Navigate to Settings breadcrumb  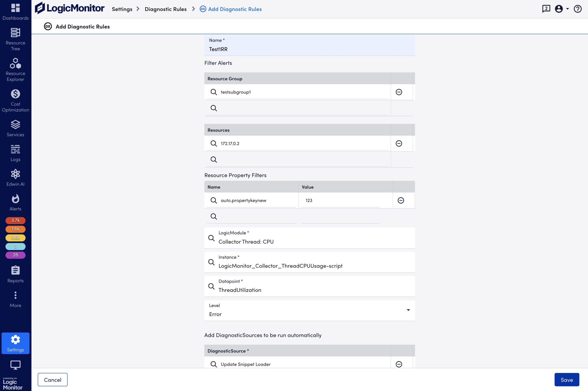point(122,9)
